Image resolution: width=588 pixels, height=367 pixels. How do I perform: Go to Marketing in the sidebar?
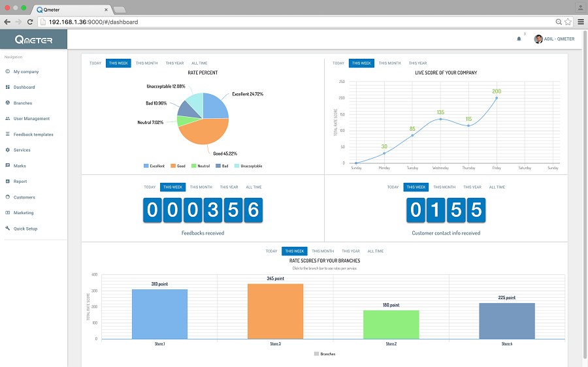coord(24,213)
